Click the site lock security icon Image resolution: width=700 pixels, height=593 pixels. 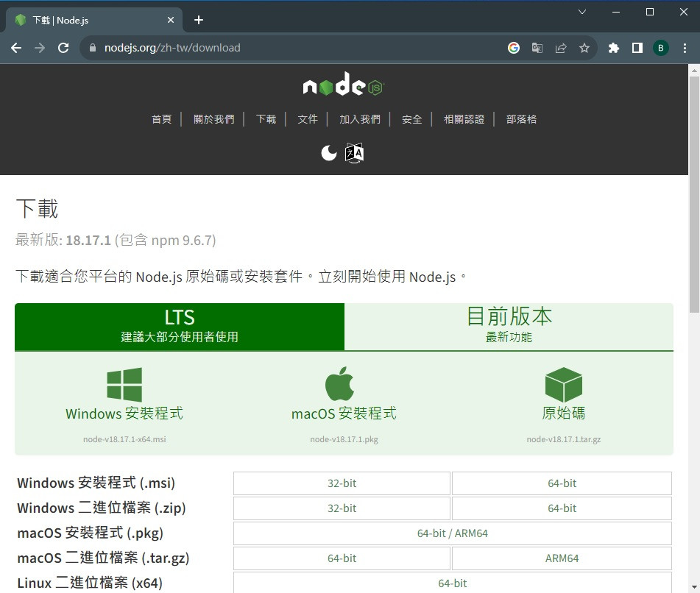click(x=93, y=48)
